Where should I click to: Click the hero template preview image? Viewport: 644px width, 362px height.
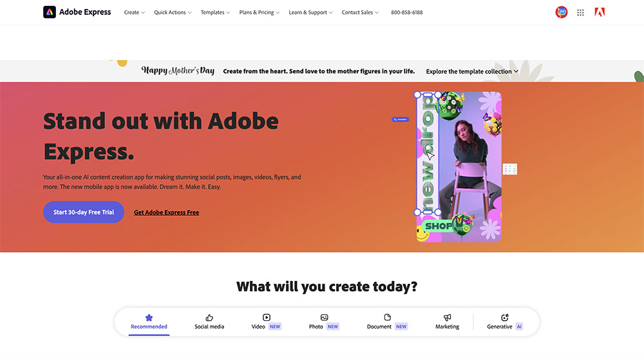pyautogui.click(x=459, y=167)
